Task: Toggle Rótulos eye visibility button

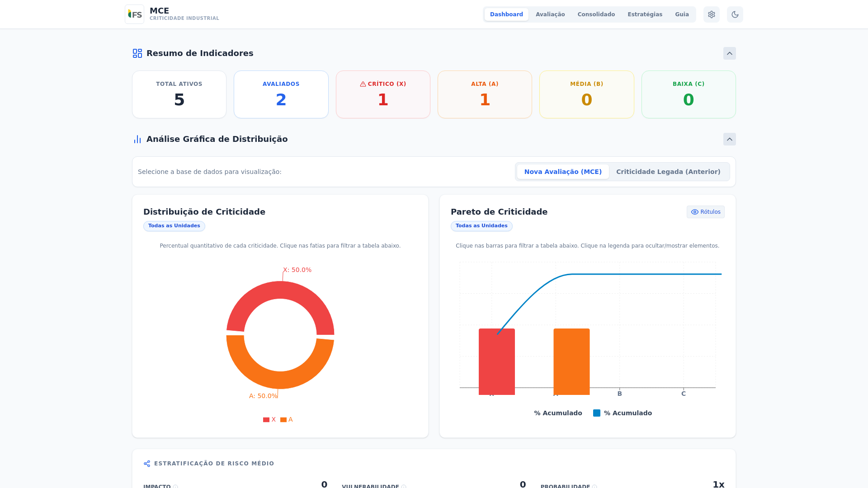Action: tap(705, 212)
